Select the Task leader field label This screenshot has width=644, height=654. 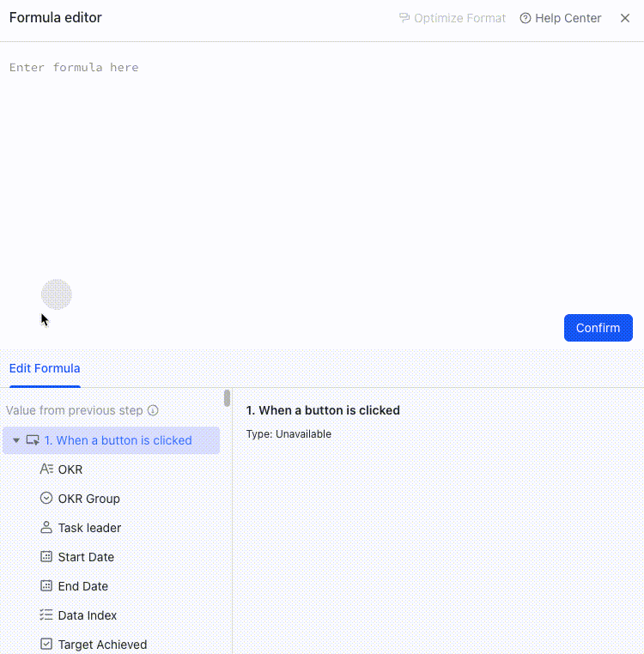pos(89,528)
